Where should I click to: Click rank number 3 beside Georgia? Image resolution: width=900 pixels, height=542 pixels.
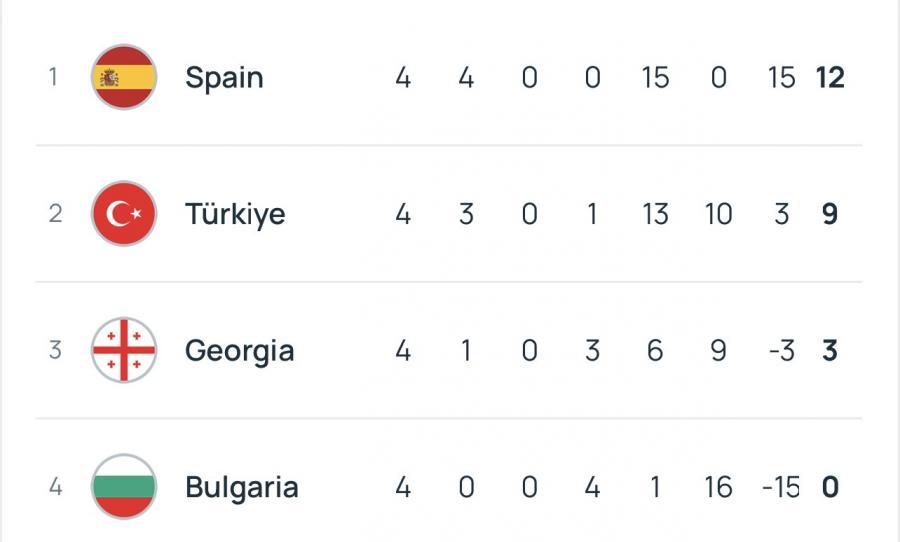pos(55,350)
